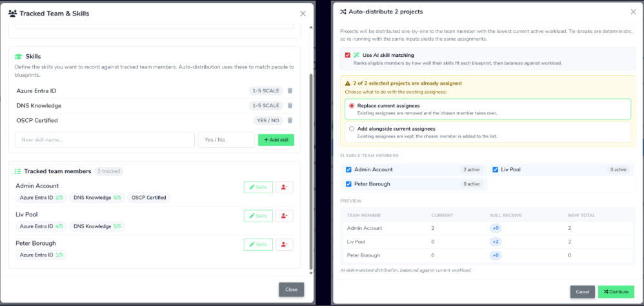Click the 0 active badge for Liv Pool
644x307 pixels.
[x=618, y=169]
